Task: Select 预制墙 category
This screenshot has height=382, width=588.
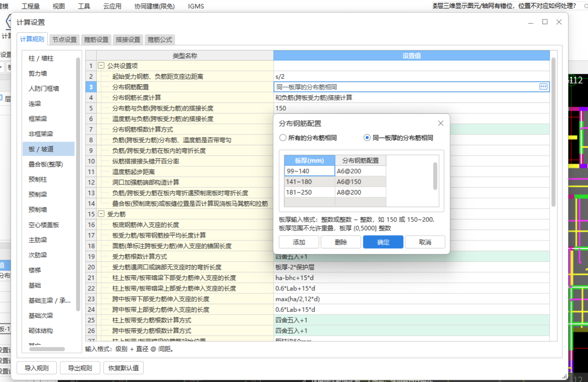Action: point(49,209)
